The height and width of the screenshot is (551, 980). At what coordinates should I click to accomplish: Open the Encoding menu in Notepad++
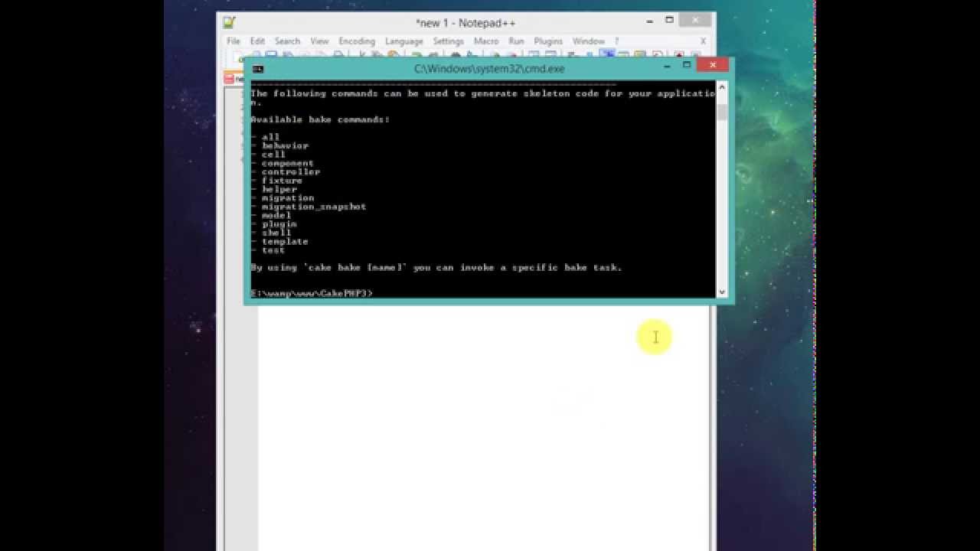tap(357, 41)
